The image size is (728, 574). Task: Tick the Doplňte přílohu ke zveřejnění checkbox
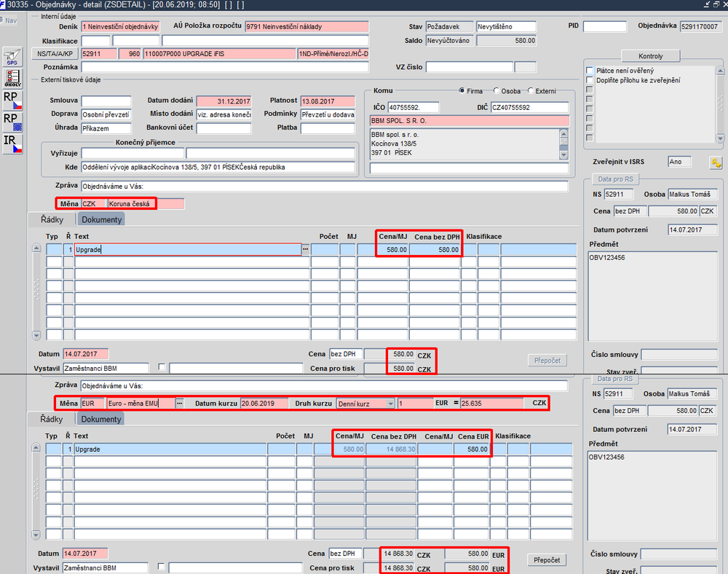click(590, 80)
